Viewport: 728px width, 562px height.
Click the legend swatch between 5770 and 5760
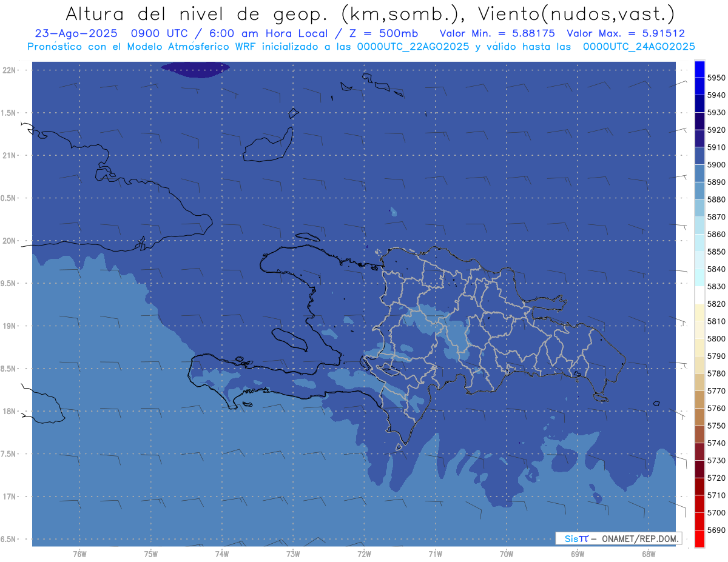click(x=699, y=399)
